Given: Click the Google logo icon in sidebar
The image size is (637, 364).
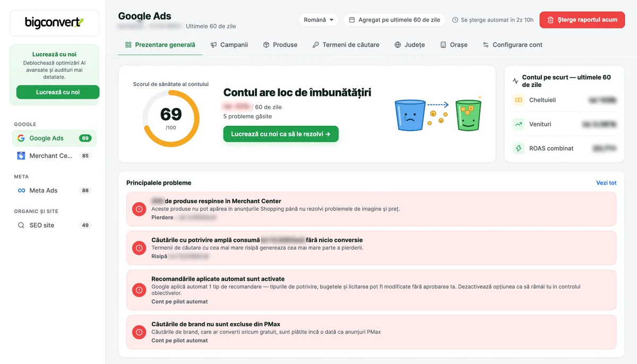Looking at the screenshot, I should pos(21,138).
